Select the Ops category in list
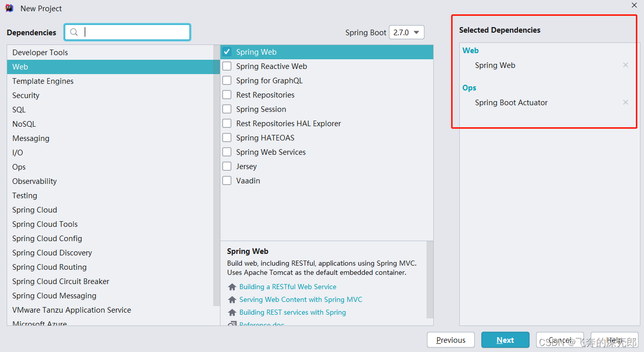 click(110, 167)
